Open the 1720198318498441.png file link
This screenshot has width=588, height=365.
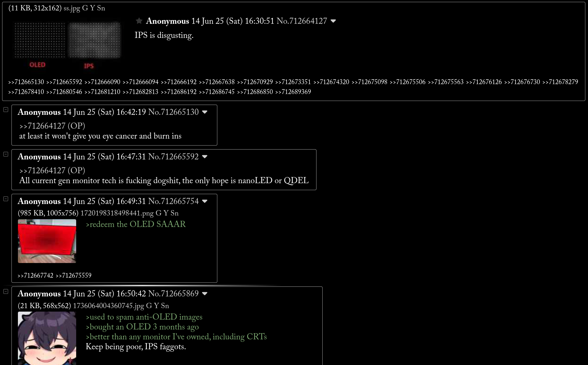tap(117, 213)
